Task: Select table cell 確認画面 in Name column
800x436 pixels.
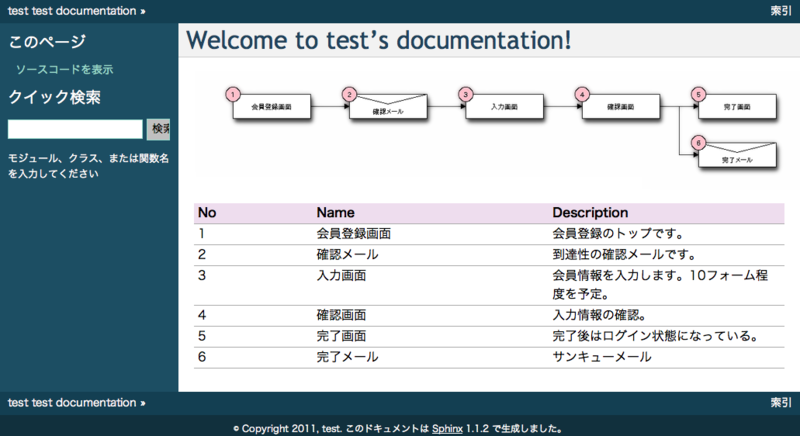Action: 341,315
